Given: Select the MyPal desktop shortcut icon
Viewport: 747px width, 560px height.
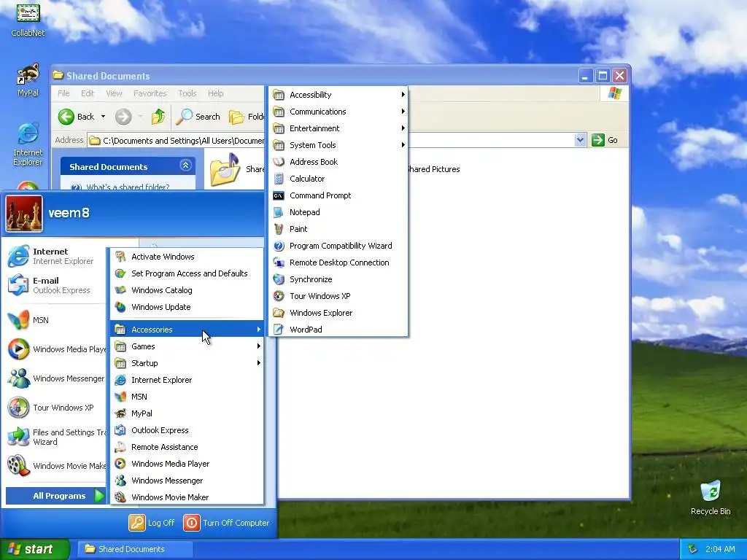Looking at the screenshot, I should 28,80.
